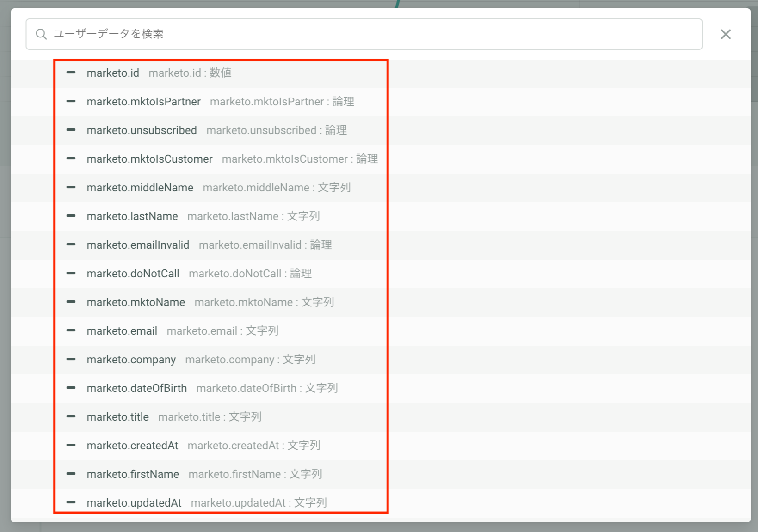Tap the minus icon beside marketo.dateOfBirth
The width and height of the screenshot is (758, 532).
pyautogui.click(x=71, y=388)
